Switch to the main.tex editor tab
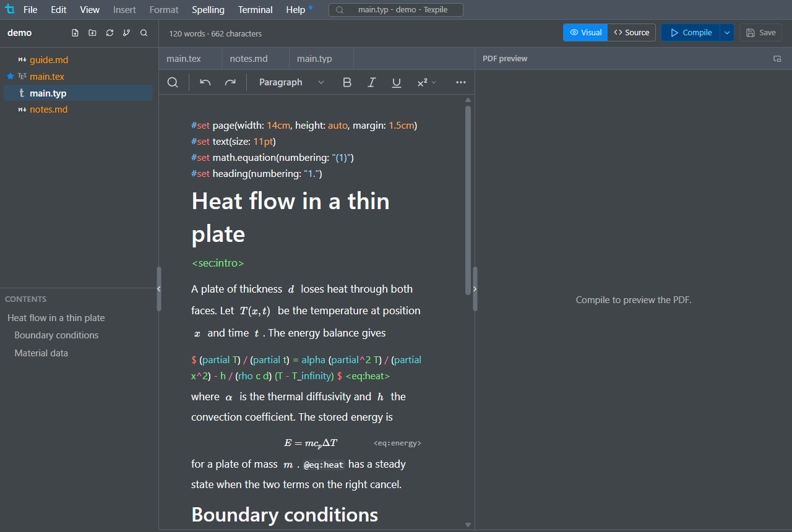The height and width of the screenshot is (532, 792). click(190, 59)
